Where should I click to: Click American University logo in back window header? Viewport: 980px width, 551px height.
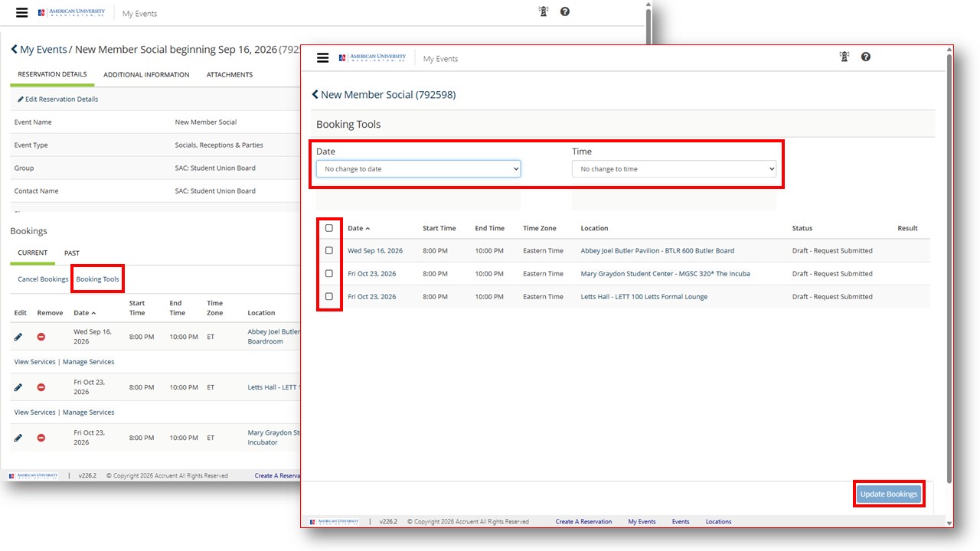(x=71, y=13)
